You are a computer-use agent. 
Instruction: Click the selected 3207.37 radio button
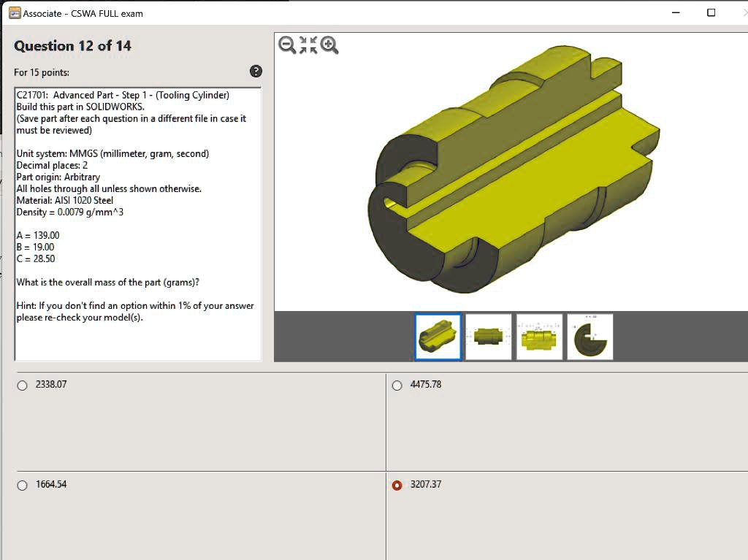pyautogui.click(x=397, y=486)
